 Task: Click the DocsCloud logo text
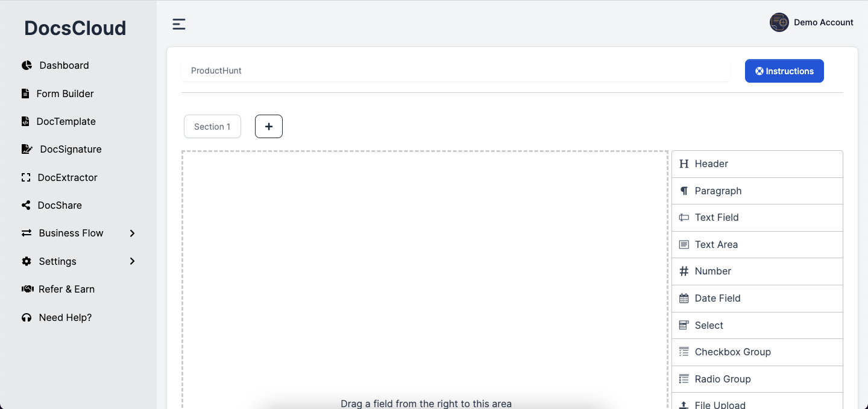[75, 28]
